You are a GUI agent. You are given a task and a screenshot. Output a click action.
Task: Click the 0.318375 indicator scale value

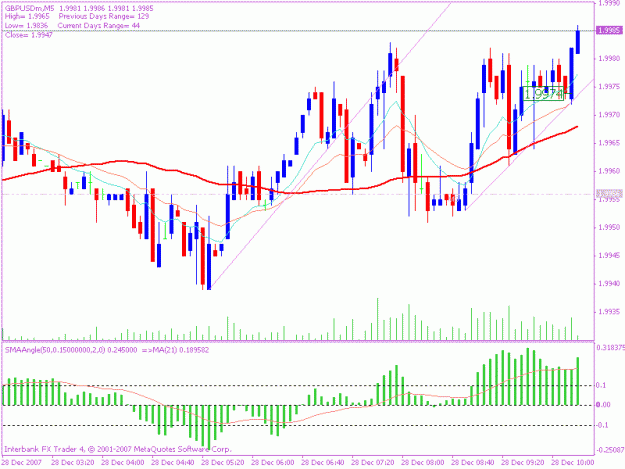610,347
